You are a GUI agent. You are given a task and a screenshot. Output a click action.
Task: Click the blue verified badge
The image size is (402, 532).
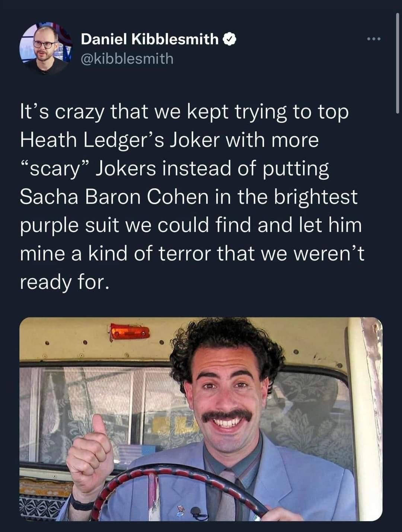click(229, 39)
